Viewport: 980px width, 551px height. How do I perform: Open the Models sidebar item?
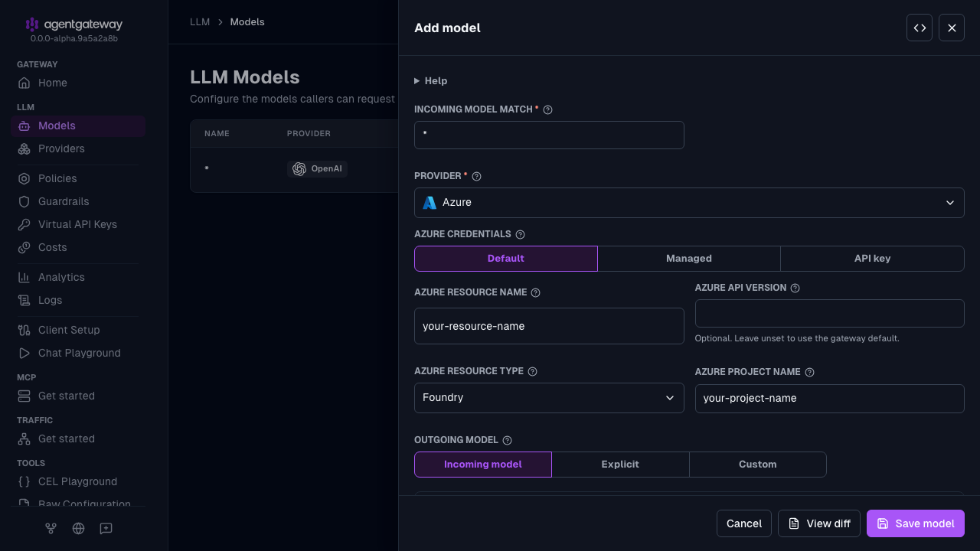[78, 126]
